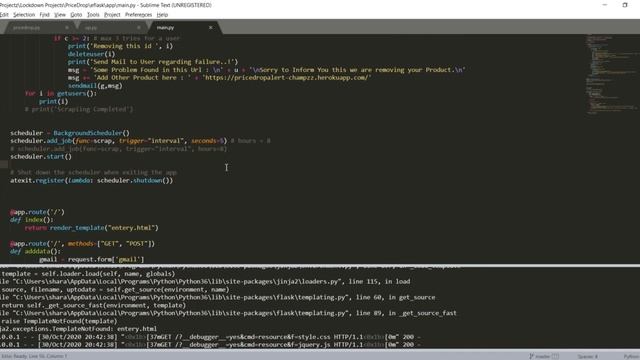Change syntax via Python status bar item

(x=631, y=356)
